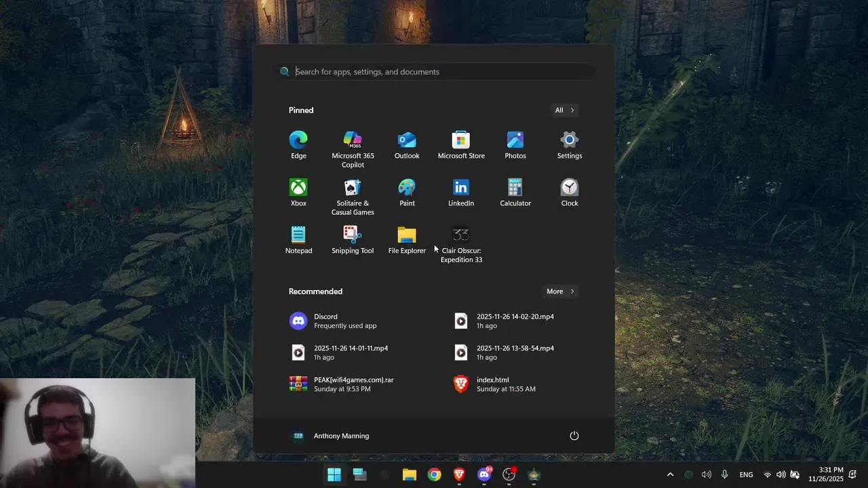
Task: Open the Snipping Tool
Action: (353, 241)
